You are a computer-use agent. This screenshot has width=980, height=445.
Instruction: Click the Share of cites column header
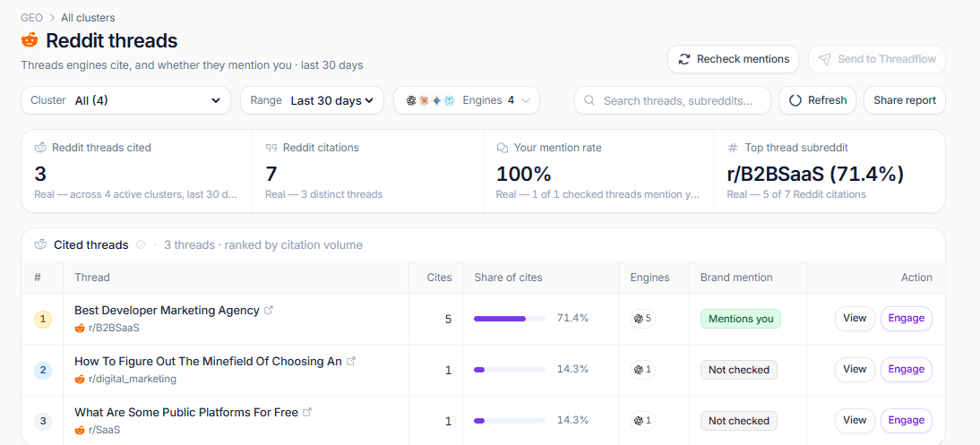point(508,278)
